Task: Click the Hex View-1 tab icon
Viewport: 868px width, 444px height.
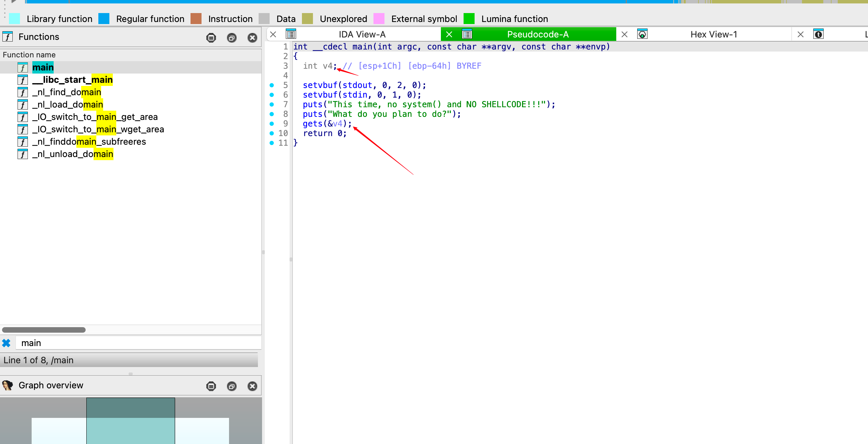Action: [x=642, y=34]
